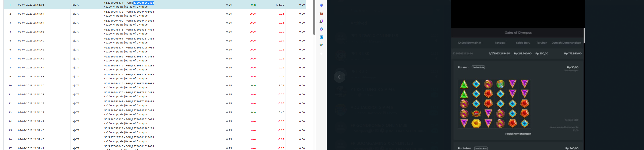Click the yellow hexagon gem symbol

[476, 123]
